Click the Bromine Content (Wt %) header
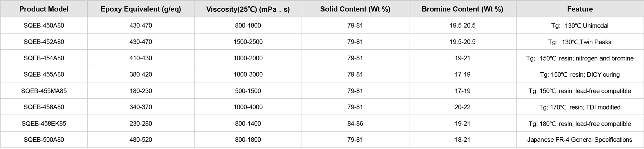 pyautogui.click(x=462, y=9)
